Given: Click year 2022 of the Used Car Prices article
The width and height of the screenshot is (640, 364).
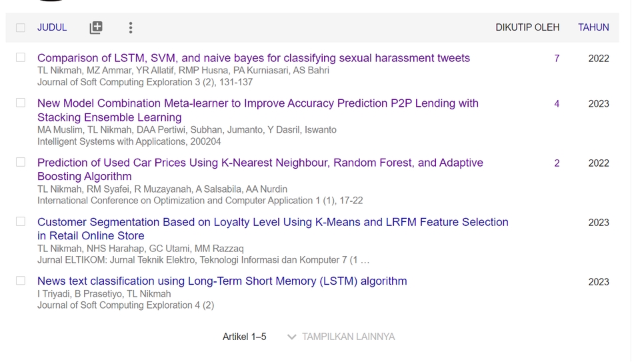Looking at the screenshot, I should [x=599, y=163].
